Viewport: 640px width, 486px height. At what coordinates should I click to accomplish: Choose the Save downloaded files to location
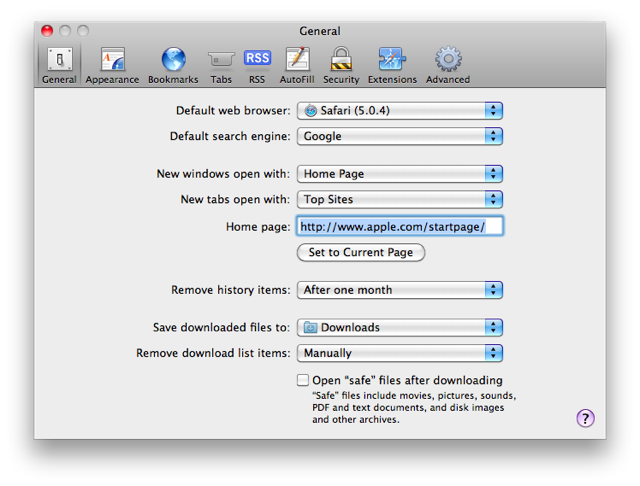[x=400, y=328]
